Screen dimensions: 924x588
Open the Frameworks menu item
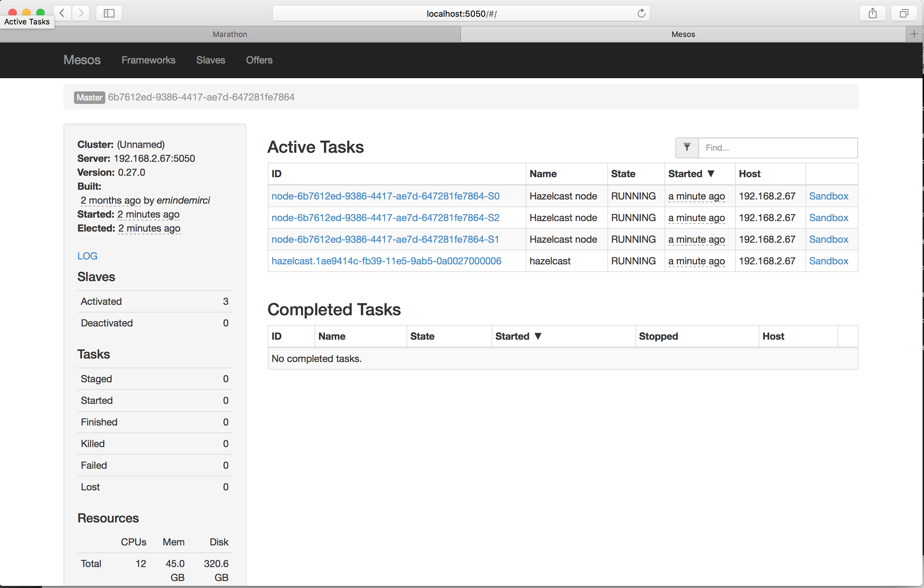pyautogui.click(x=148, y=60)
